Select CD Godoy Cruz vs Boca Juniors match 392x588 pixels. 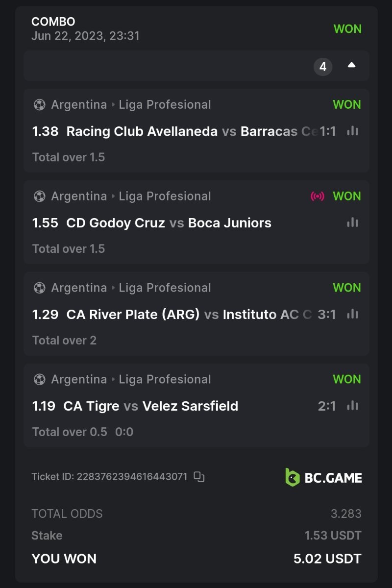click(x=169, y=222)
